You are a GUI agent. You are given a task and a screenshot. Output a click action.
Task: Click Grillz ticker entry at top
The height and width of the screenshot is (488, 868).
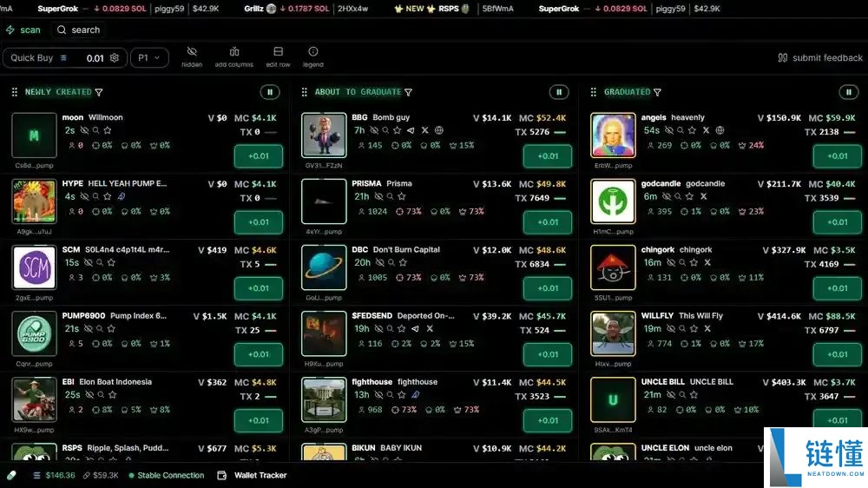[x=306, y=9]
